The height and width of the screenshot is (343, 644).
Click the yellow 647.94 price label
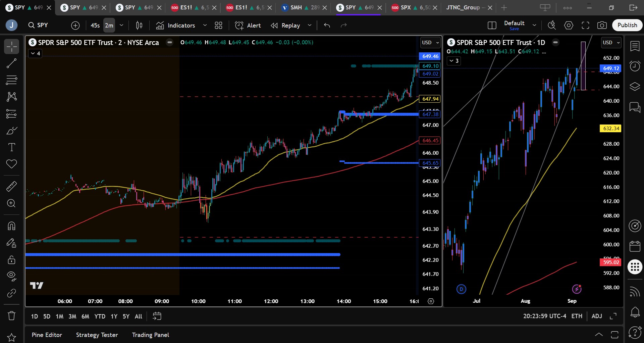tap(430, 99)
